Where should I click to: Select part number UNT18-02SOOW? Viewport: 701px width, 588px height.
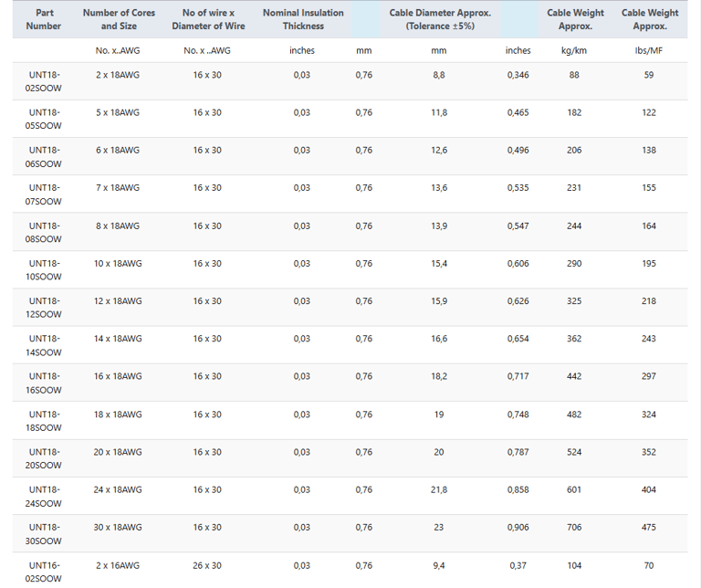tap(44, 82)
